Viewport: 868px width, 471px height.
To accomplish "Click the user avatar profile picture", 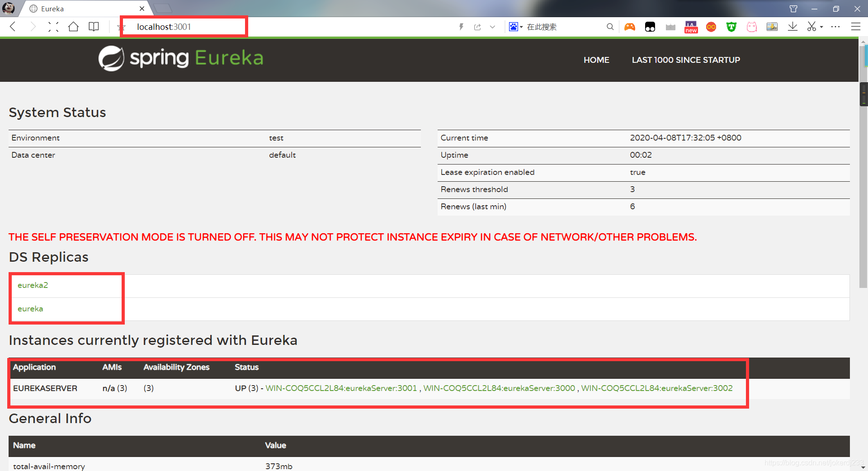I will pos(9,8).
